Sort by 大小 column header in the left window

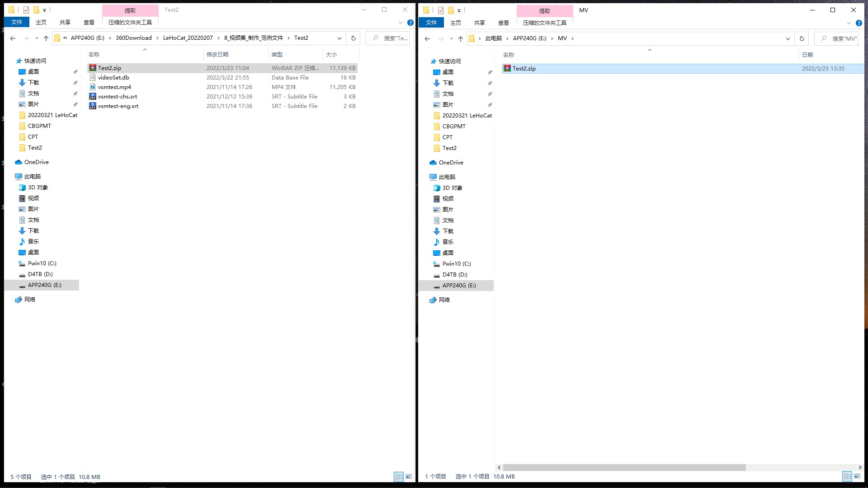pos(331,55)
